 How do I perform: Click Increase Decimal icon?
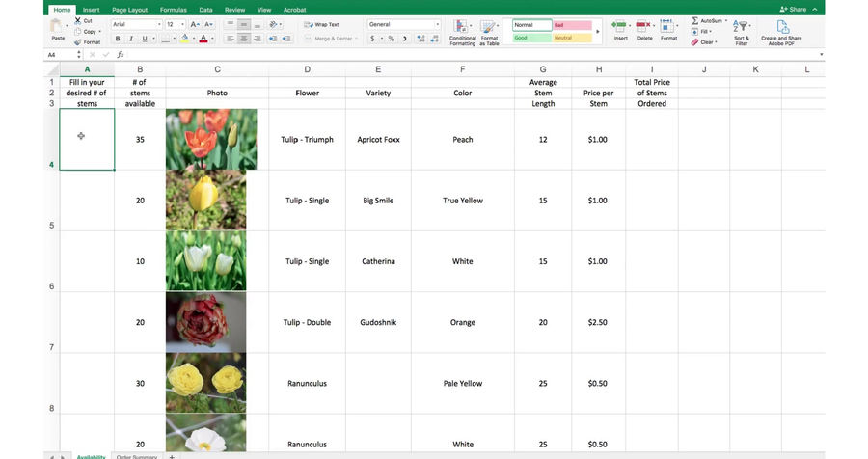(x=420, y=39)
